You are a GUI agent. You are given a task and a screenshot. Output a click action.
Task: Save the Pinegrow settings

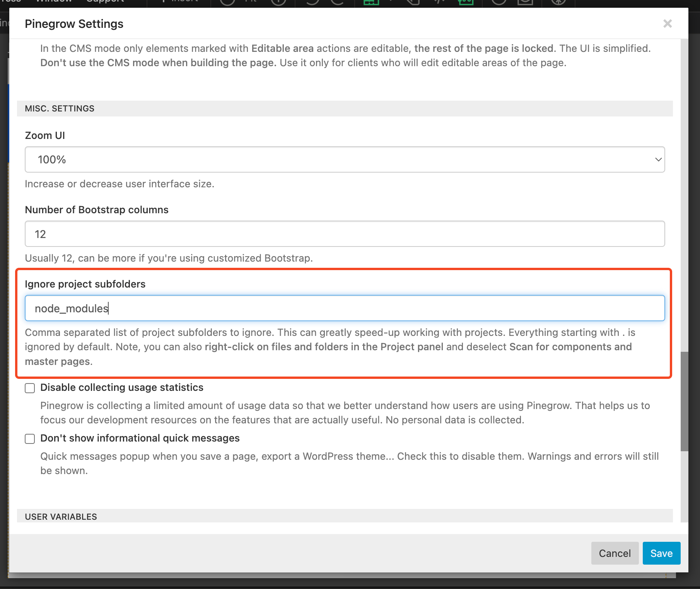point(661,553)
